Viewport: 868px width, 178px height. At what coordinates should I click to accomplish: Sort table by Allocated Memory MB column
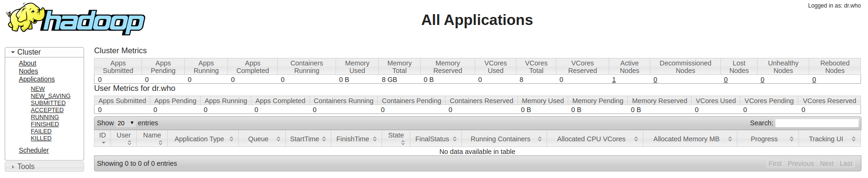coord(690,139)
